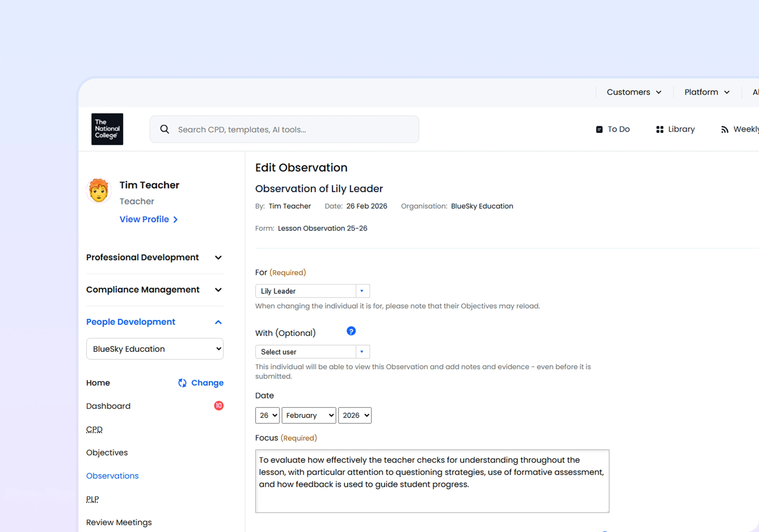Click the red Dashboard notification badge
759x532 pixels.
[x=219, y=405]
